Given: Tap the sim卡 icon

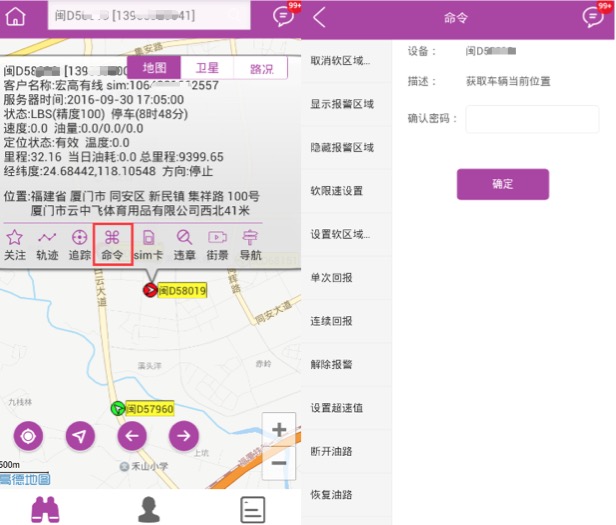Looking at the screenshot, I should click(x=148, y=245).
